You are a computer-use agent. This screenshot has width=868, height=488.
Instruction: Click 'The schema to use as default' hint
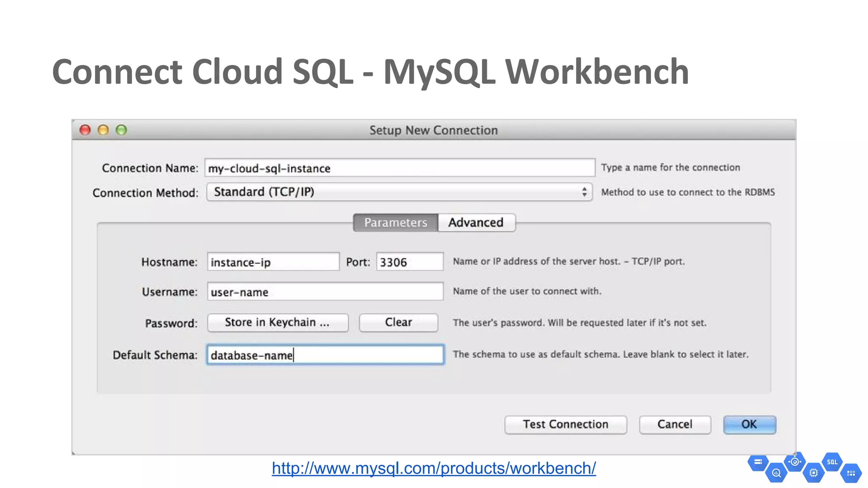tap(601, 354)
